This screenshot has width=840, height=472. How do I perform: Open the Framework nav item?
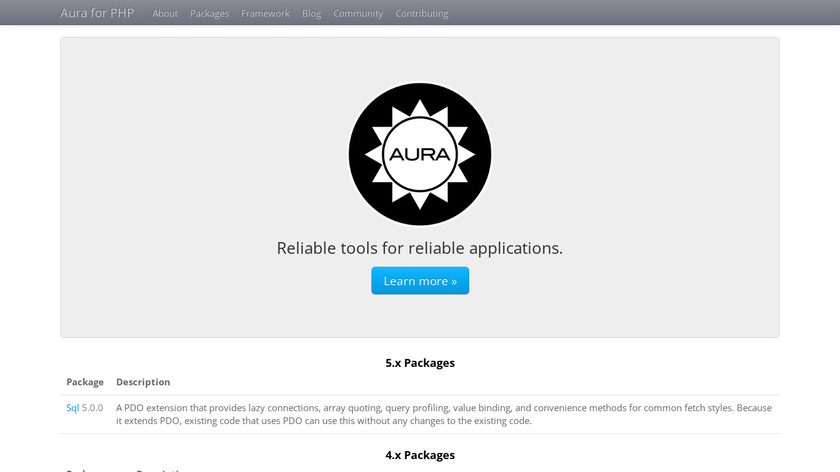[265, 14]
